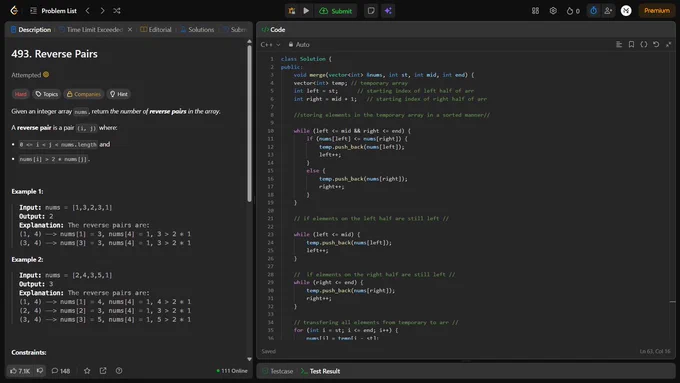
Task: Go to previous problem arrow
Action: pos(88,11)
